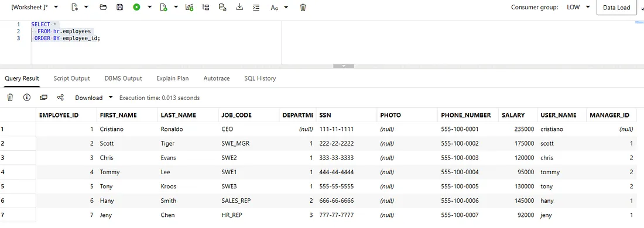This screenshot has height=228, width=644.
Task: Click the Kroos last name cell
Action: 188,186
